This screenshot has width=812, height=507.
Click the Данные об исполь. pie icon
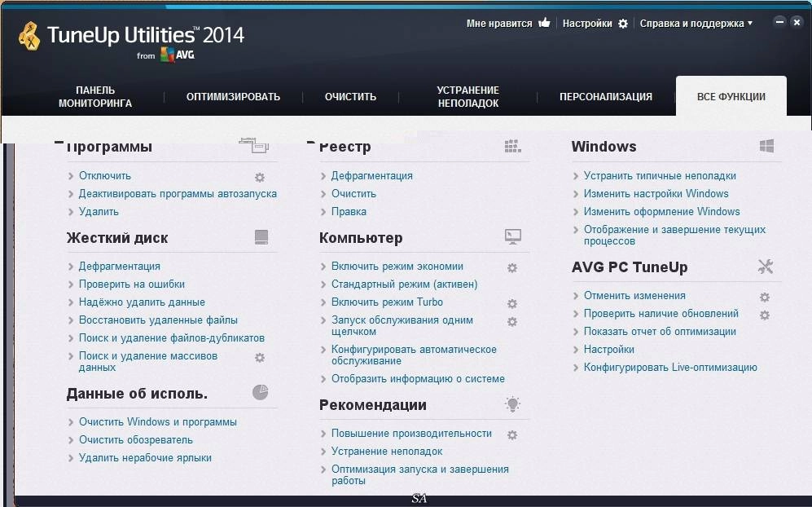[260, 392]
